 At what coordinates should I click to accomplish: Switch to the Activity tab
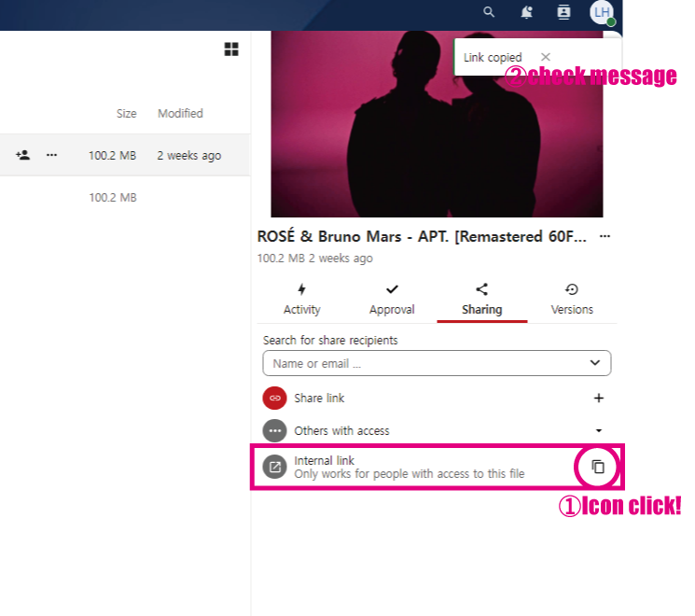click(301, 300)
